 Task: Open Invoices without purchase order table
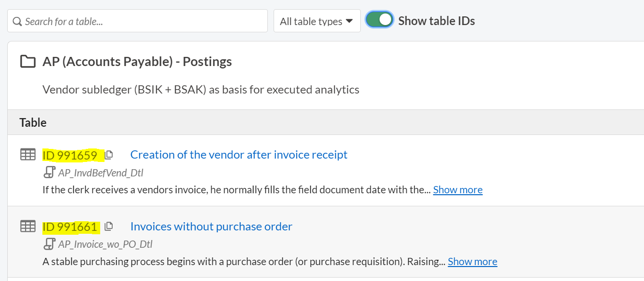coord(211,227)
